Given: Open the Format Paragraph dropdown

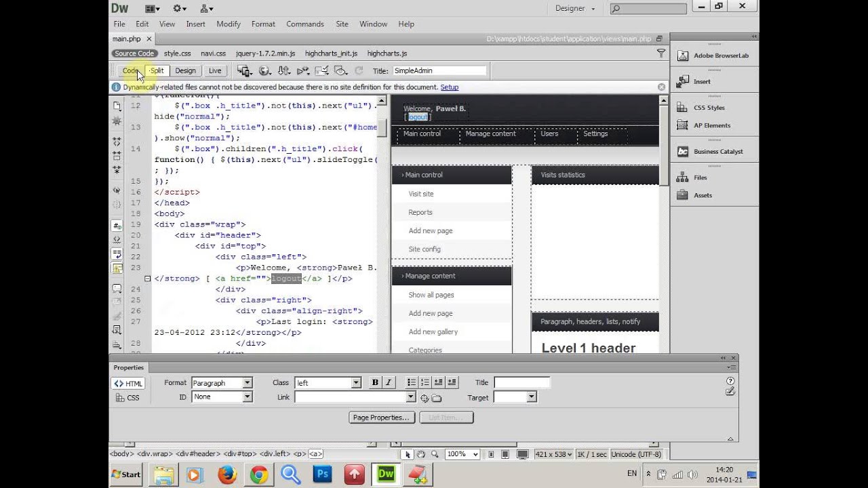Looking at the screenshot, I should tap(222, 383).
